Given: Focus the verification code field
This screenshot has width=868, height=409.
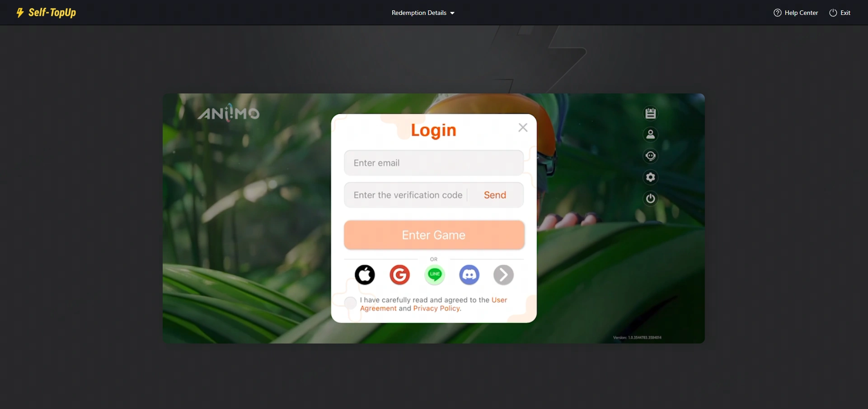Looking at the screenshot, I should [405, 195].
